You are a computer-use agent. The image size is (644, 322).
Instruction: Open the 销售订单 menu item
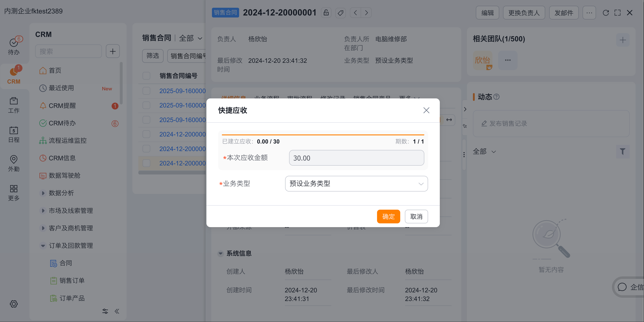[72, 280]
